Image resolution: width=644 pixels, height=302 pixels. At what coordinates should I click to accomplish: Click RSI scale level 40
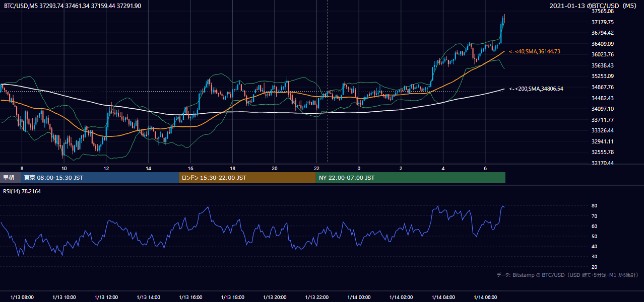tap(595, 246)
